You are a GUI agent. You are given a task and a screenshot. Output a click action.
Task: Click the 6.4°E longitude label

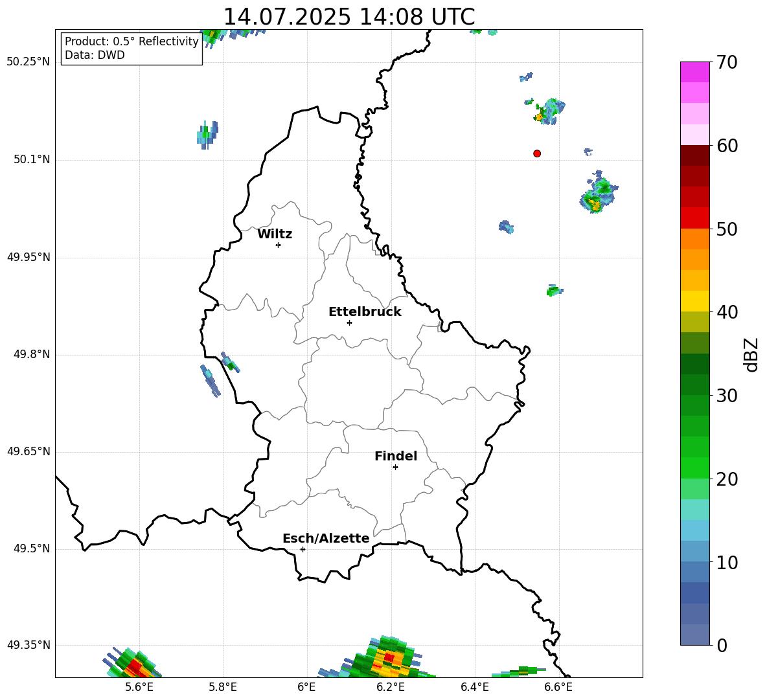[x=474, y=687]
